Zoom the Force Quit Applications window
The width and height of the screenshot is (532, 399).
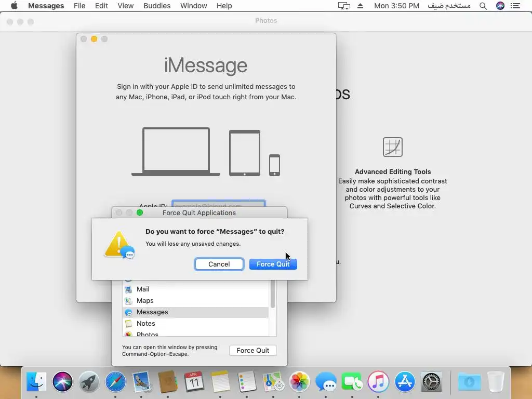point(139,212)
